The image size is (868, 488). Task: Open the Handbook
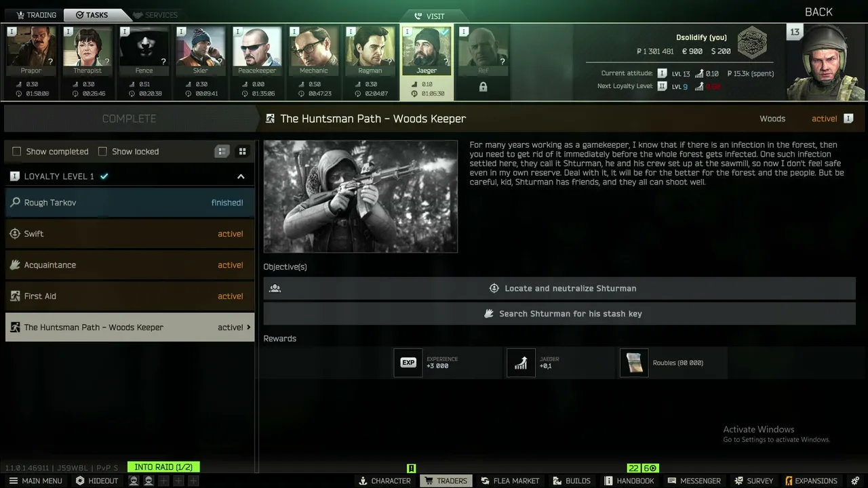point(629,481)
